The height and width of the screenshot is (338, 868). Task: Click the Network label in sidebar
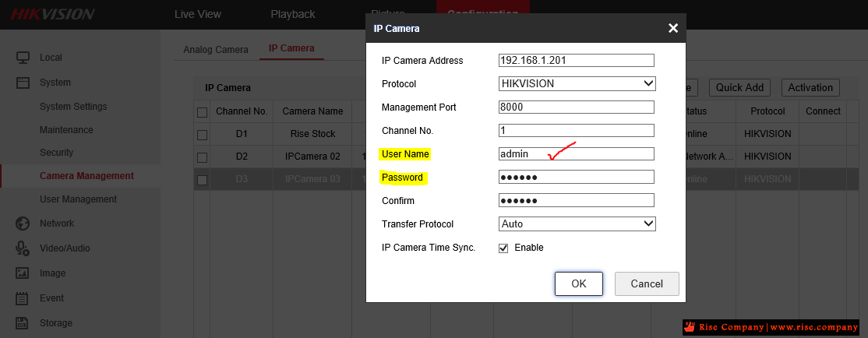click(x=57, y=224)
